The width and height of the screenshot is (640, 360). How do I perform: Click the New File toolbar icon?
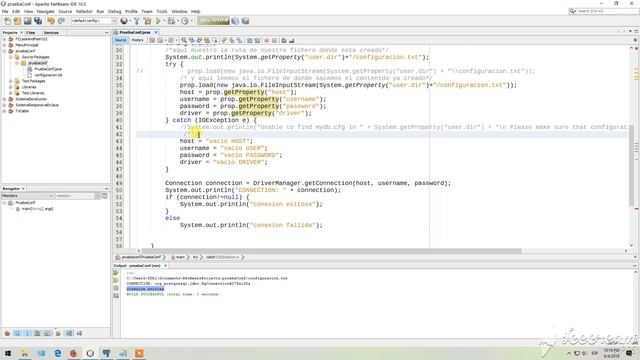pyautogui.click(x=7, y=21)
